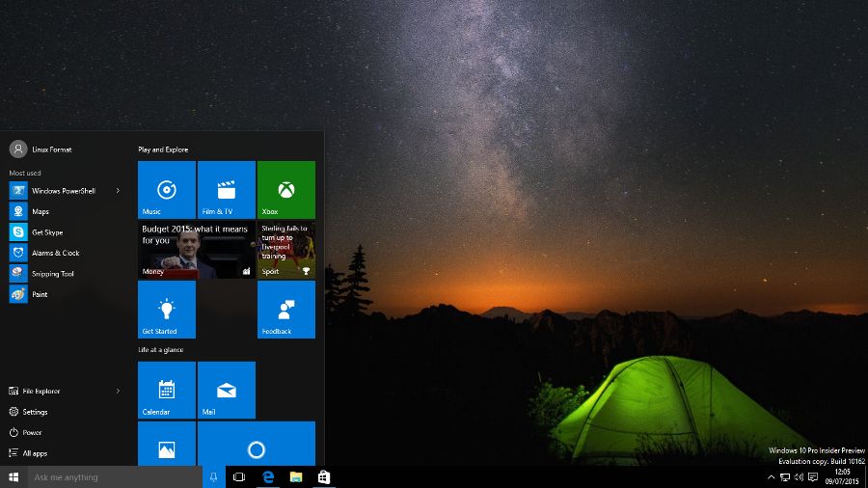
Task: Open the Feedback tile
Action: pyautogui.click(x=286, y=310)
